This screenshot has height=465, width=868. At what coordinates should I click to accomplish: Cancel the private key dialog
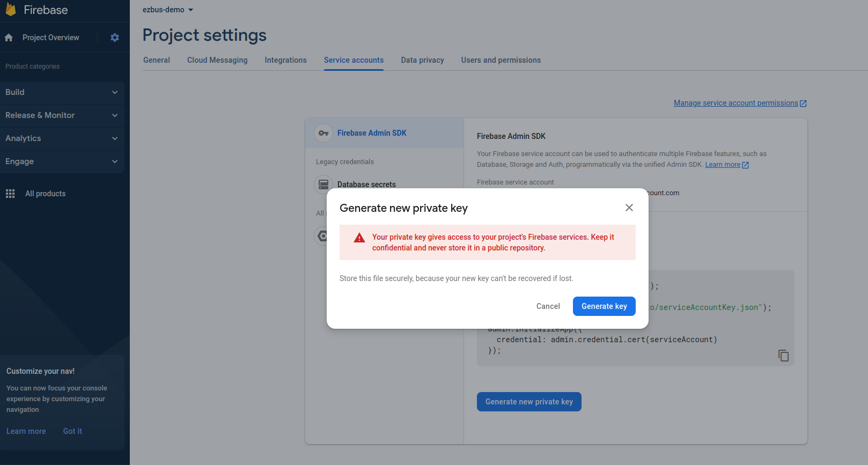pos(548,306)
